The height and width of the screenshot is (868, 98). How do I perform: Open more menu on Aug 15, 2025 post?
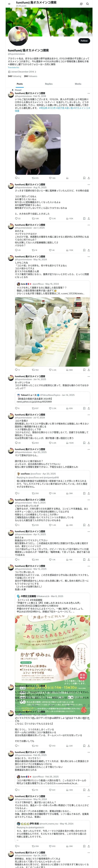(89, 185)
